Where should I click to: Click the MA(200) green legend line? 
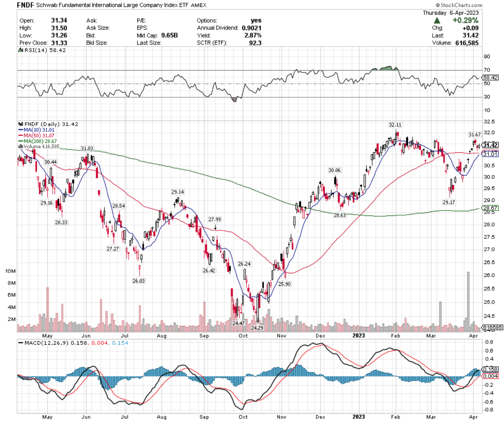pos(21,141)
